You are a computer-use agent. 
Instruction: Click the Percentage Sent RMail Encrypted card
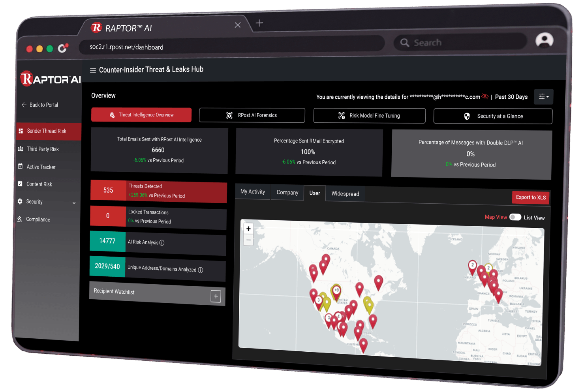pyautogui.click(x=309, y=152)
